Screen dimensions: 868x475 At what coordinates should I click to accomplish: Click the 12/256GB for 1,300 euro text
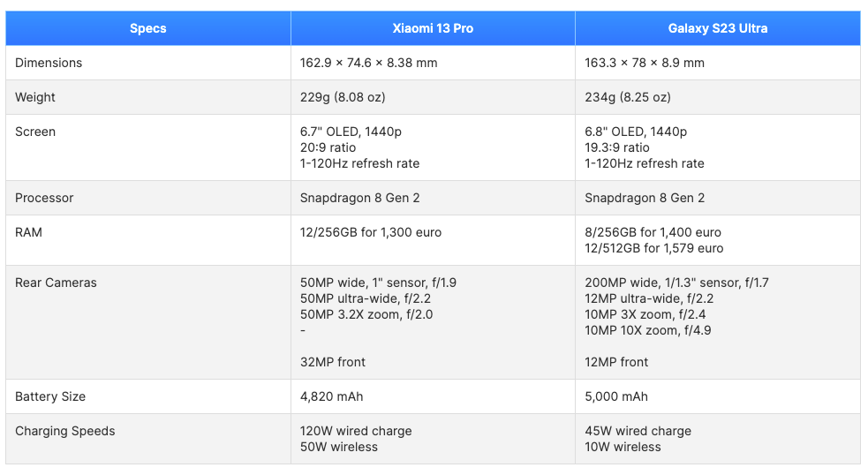tap(371, 232)
